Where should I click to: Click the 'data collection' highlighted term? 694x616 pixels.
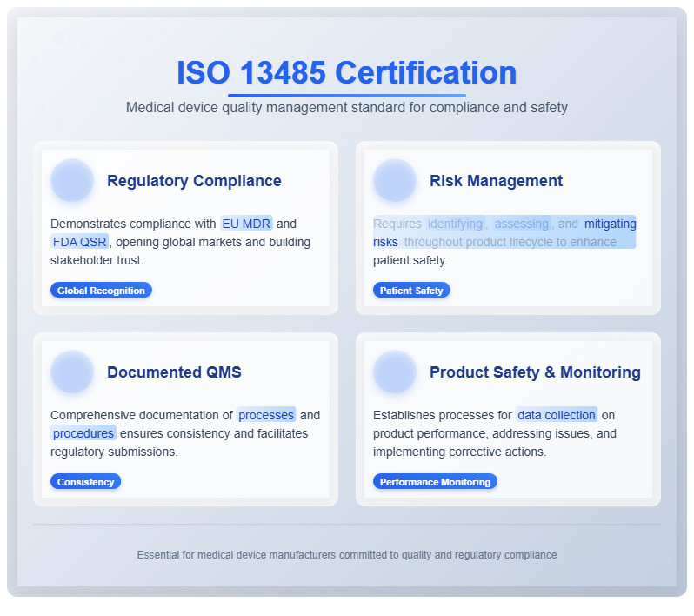pos(557,415)
